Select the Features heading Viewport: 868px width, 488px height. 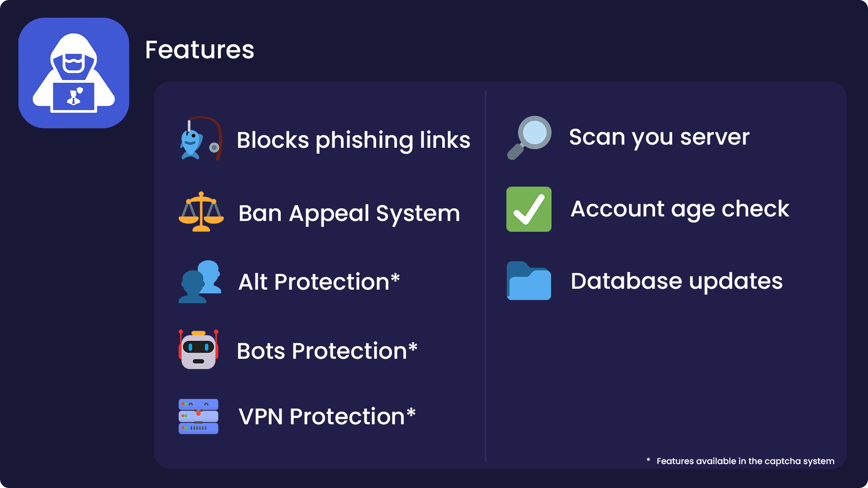pos(199,50)
